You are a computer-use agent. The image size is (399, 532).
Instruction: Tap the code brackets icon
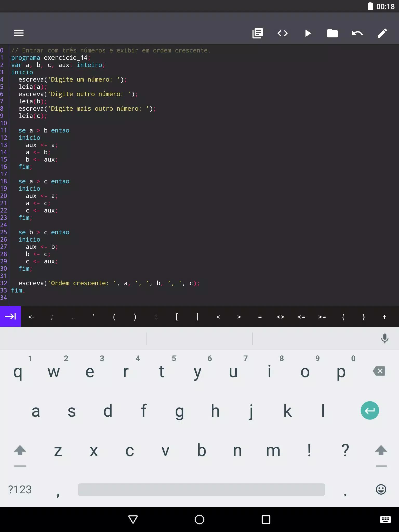point(283,33)
